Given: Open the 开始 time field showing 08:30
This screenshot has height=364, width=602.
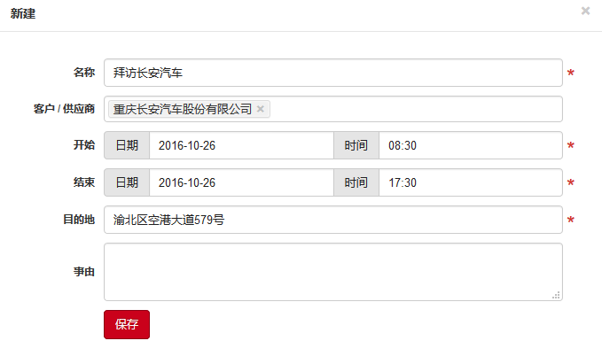Looking at the screenshot, I should 470,146.
